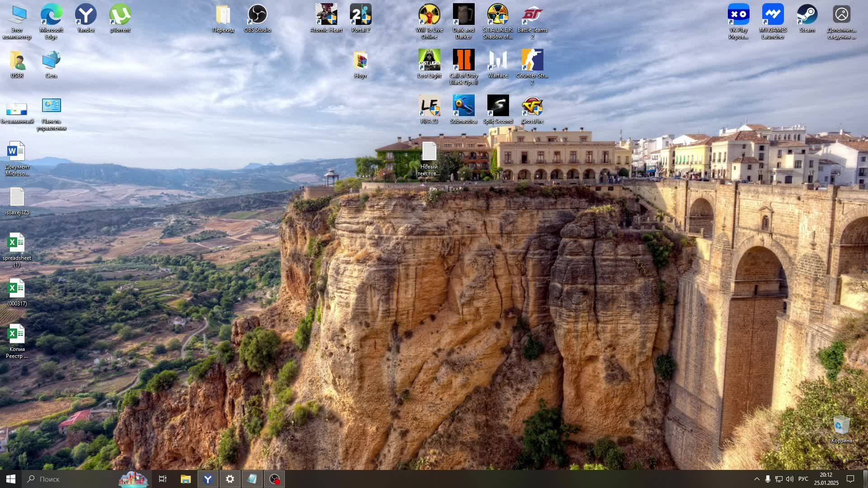
Task: Select the Portal 2 shortcut
Action: tap(360, 19)
